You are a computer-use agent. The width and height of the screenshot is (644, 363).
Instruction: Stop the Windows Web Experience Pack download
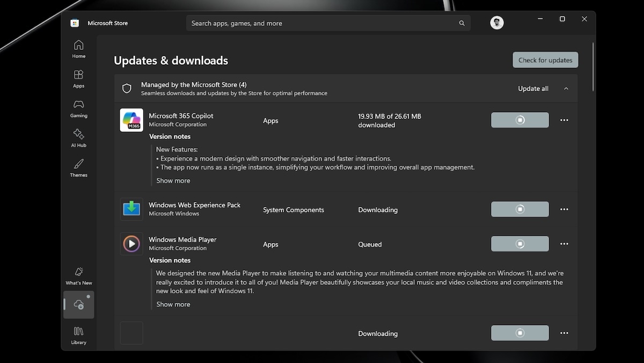coord(519,209)
